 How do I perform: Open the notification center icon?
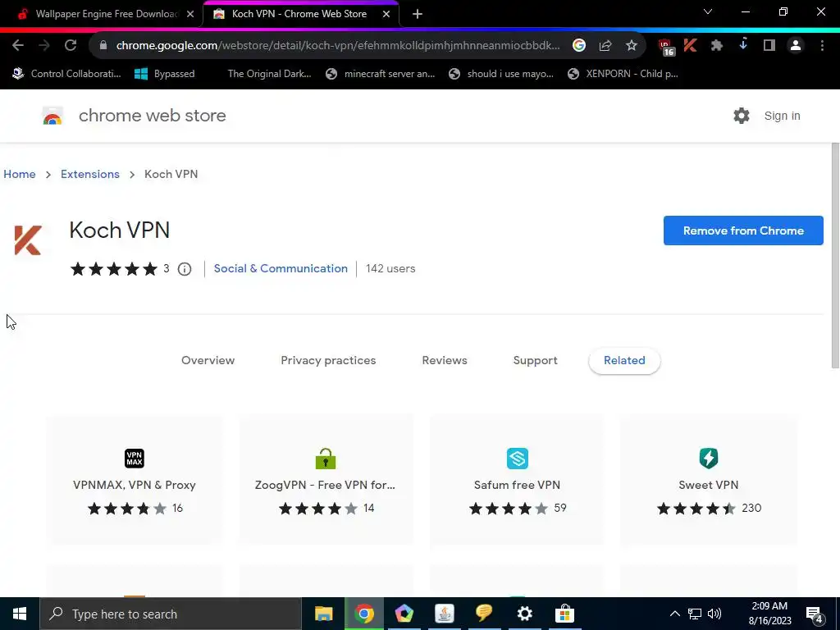(x=815, y=614)
